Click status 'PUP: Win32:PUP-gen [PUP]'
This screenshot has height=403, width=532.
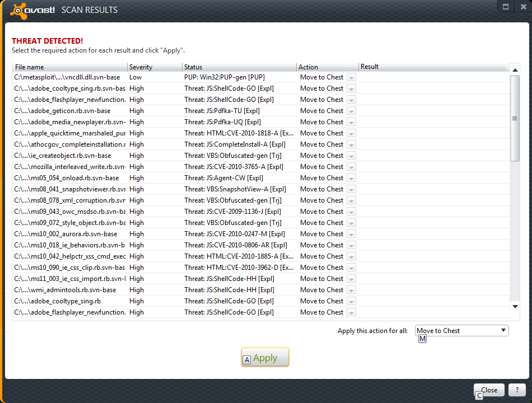(x=224, y=77)
